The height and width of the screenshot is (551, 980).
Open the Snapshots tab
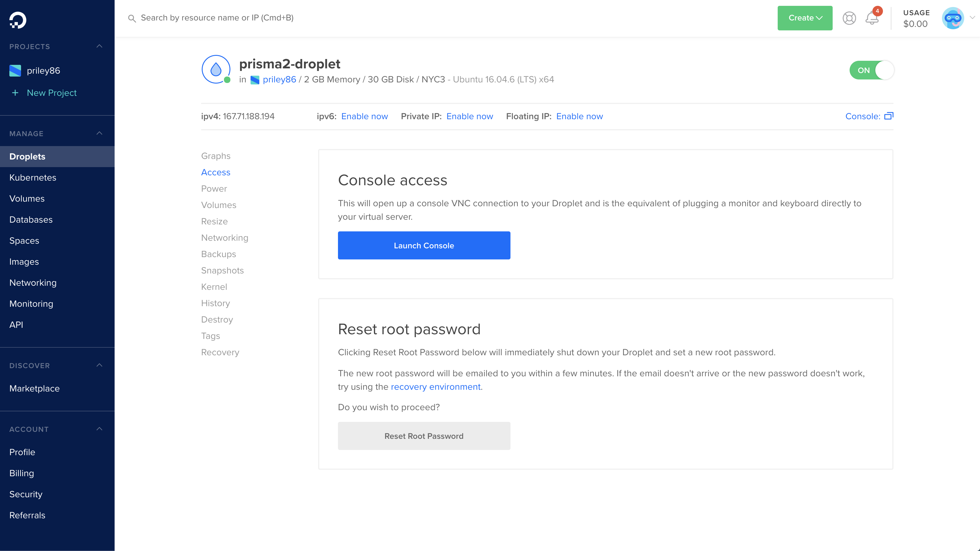[222, 270]
